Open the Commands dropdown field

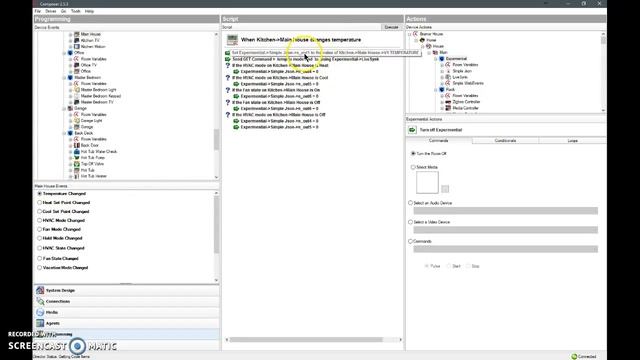pos(506,249)
